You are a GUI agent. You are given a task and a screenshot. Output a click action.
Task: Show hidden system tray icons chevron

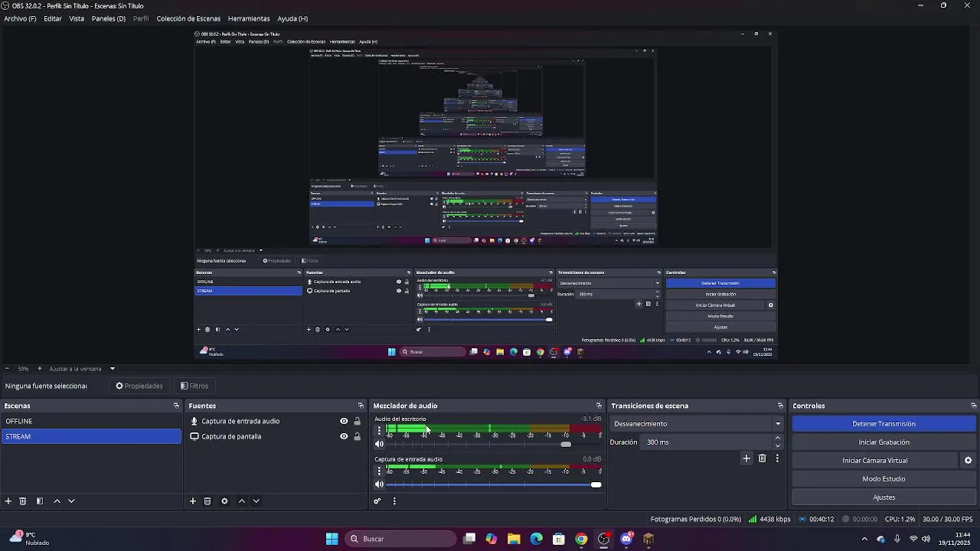tap(865, 539)
